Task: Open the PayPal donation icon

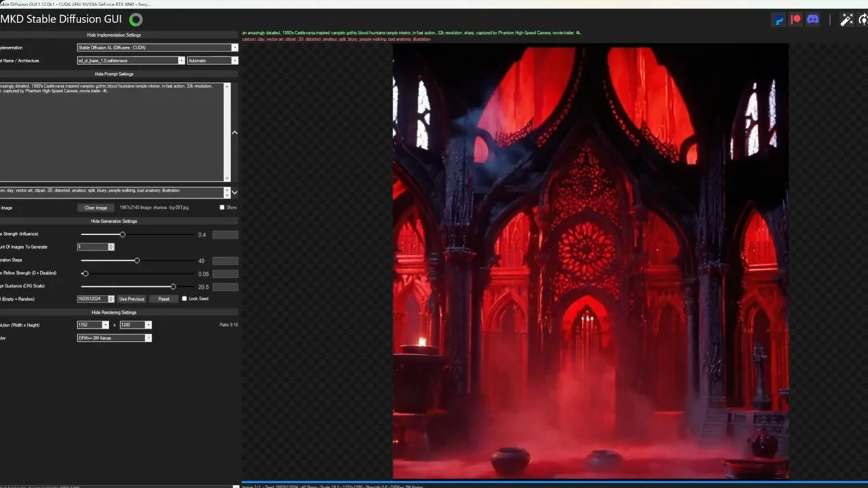Action: tap(780, 20)
